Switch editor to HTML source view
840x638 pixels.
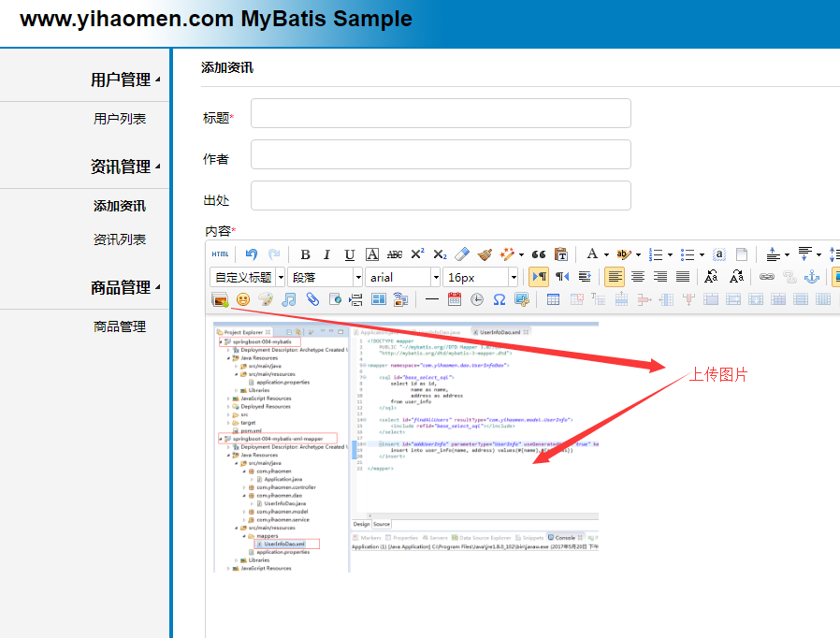(220, 254)
